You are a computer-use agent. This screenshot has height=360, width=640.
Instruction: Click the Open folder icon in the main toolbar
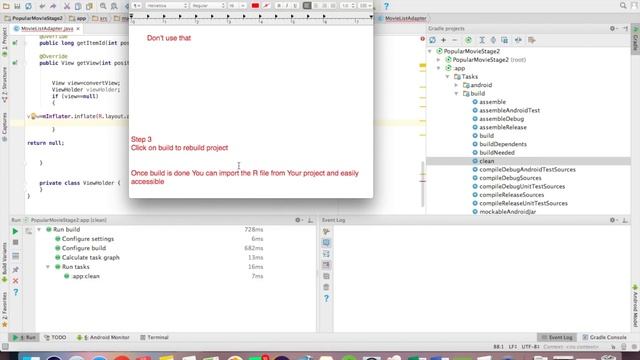pyautogui.click(x=6, y=6)
